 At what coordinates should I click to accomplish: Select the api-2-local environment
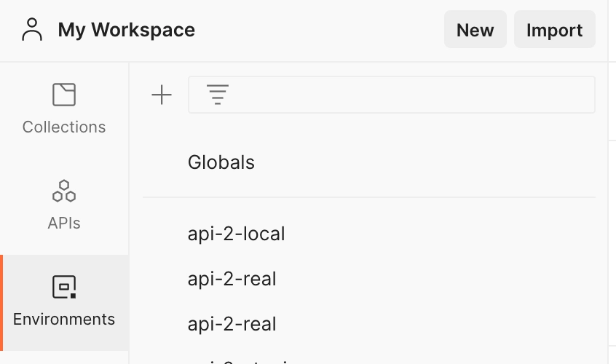pos(237,234)
